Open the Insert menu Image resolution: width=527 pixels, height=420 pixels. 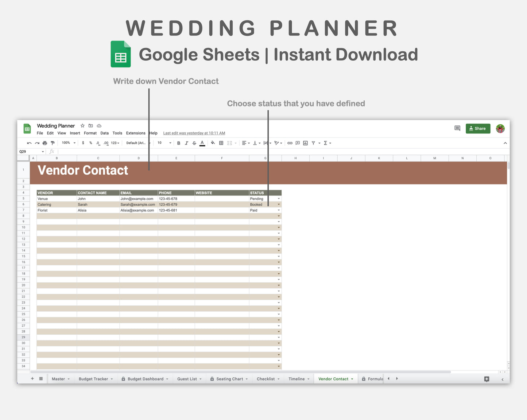pyautogui.click(x=75, y=133)
